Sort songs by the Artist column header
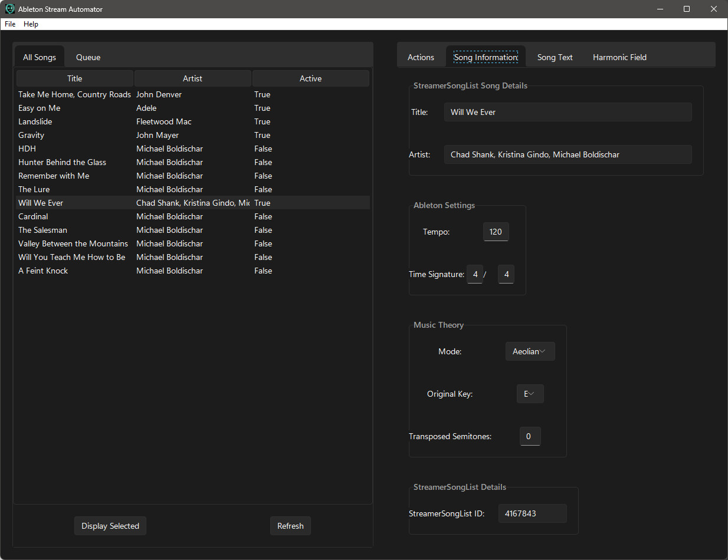 (x=193, y=78)
